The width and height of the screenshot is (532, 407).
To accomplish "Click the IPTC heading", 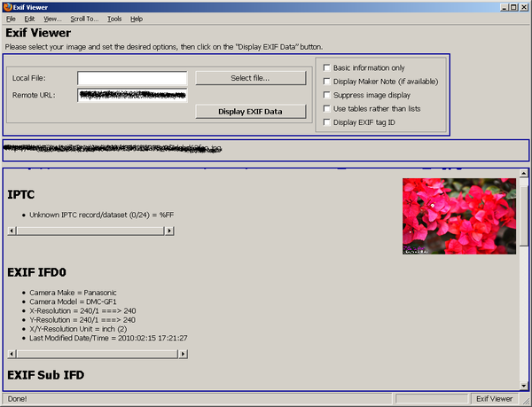I will click(x=21, y=195).
